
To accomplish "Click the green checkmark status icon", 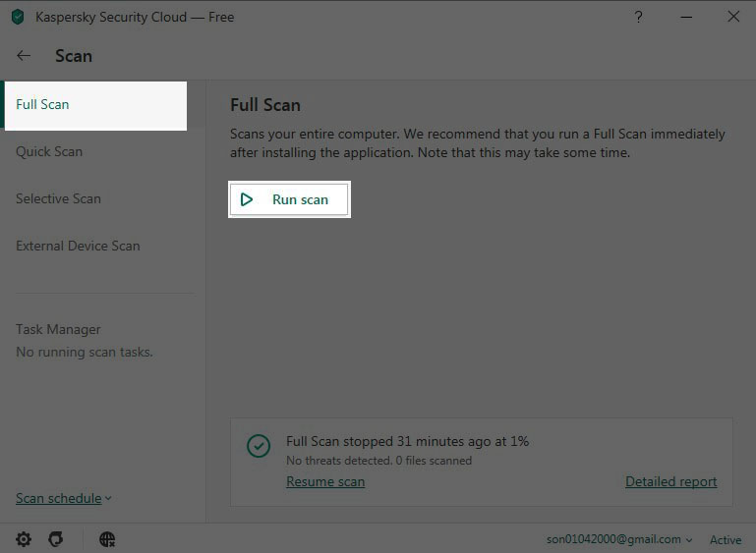I will coord(259,446).
